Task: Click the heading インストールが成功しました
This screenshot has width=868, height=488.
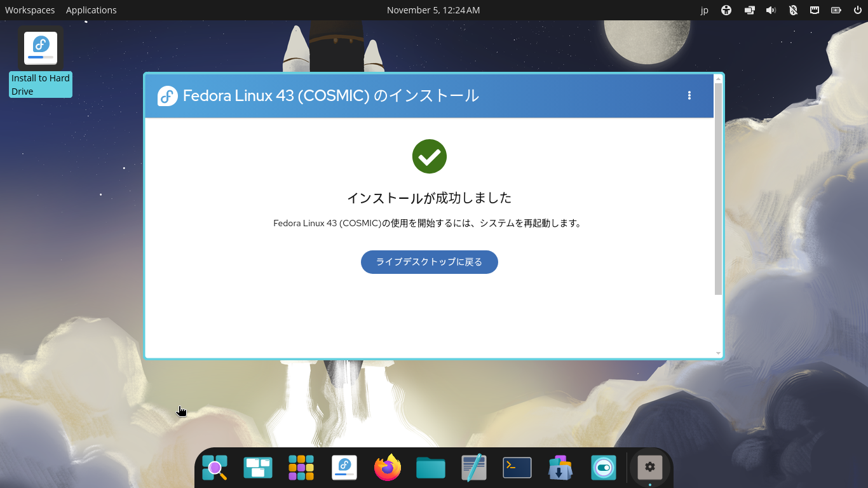Action: point(430,198)
